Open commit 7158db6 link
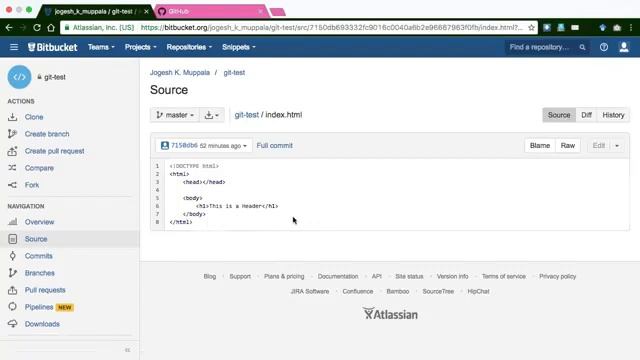Viewport: 640px width, 360px height. [184, 145]
